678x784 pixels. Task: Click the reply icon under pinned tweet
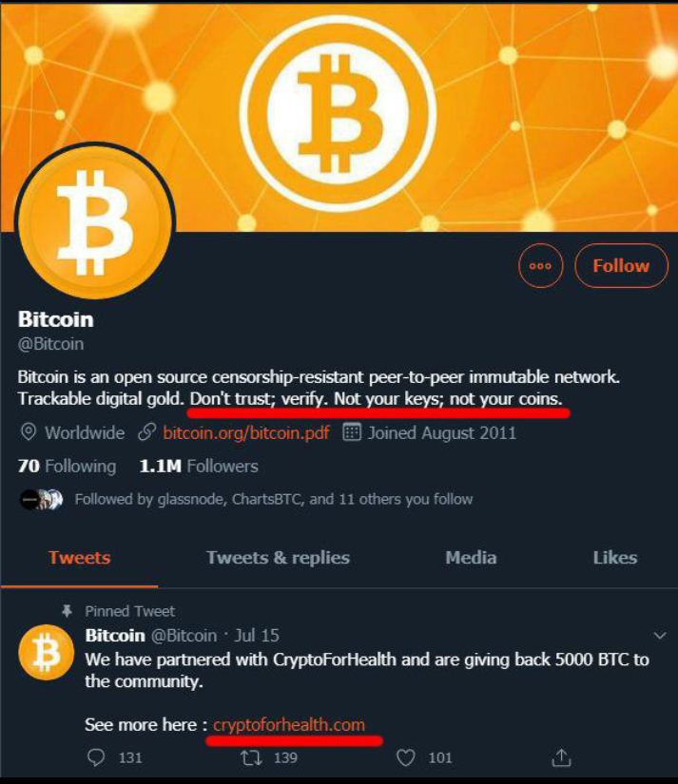click(96, 757)
